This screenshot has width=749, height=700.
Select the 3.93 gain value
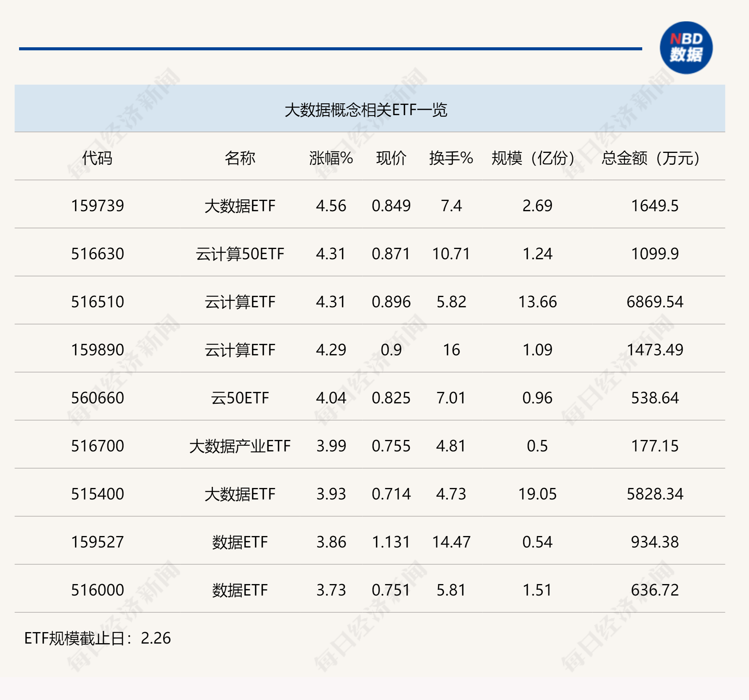coord(331,494)
